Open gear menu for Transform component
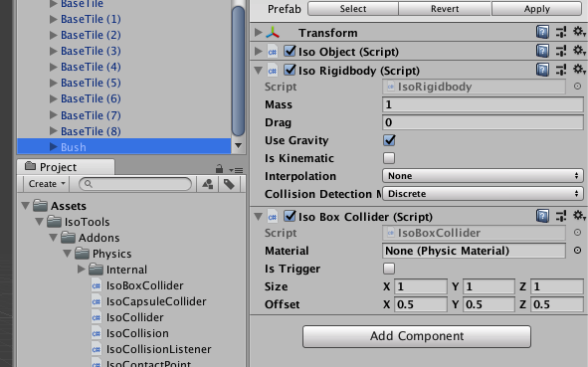The image size is (588, 367). coord(579,32)
